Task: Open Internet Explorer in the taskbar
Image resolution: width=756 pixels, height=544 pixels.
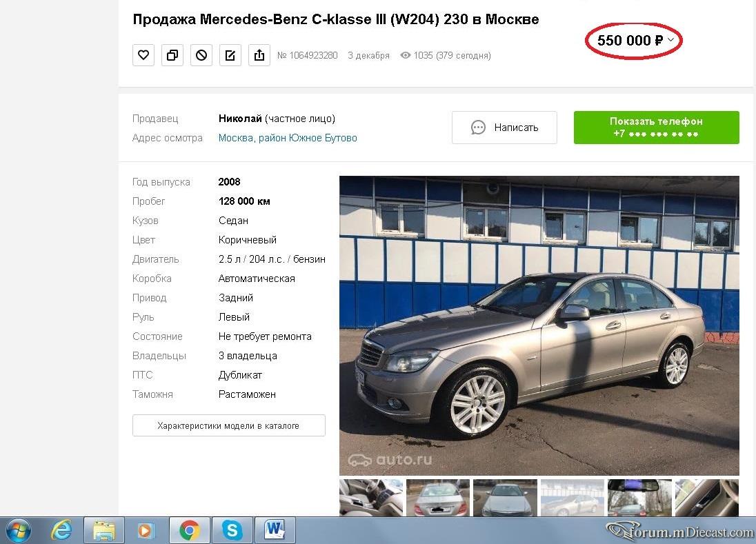Action: tap(61, 530)
